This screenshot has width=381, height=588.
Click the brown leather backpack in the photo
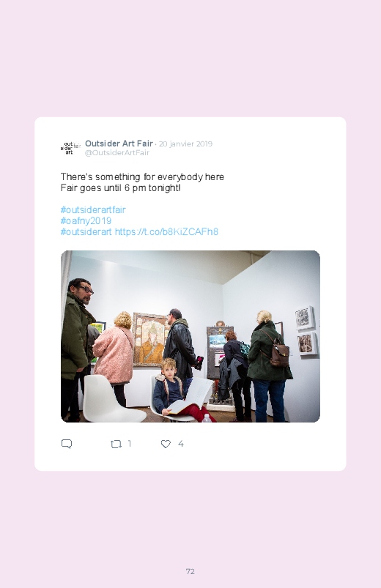click(x=279, y=353)
